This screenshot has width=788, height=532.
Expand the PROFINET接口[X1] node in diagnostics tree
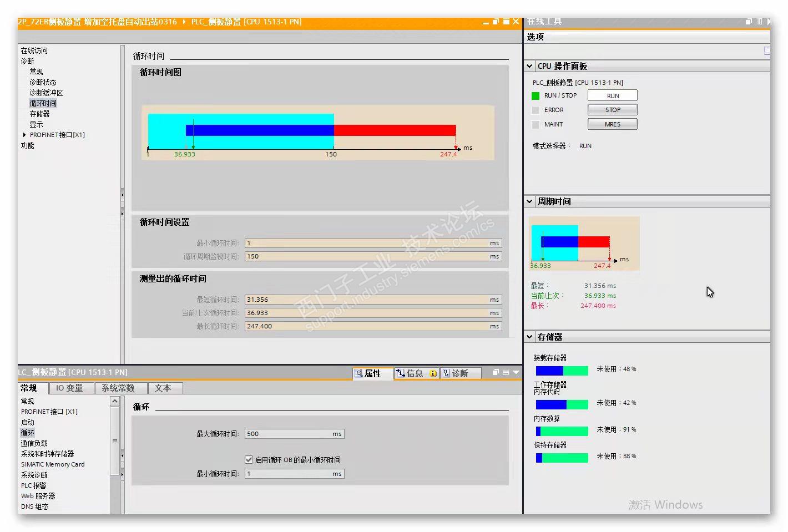tap(24, 135)
